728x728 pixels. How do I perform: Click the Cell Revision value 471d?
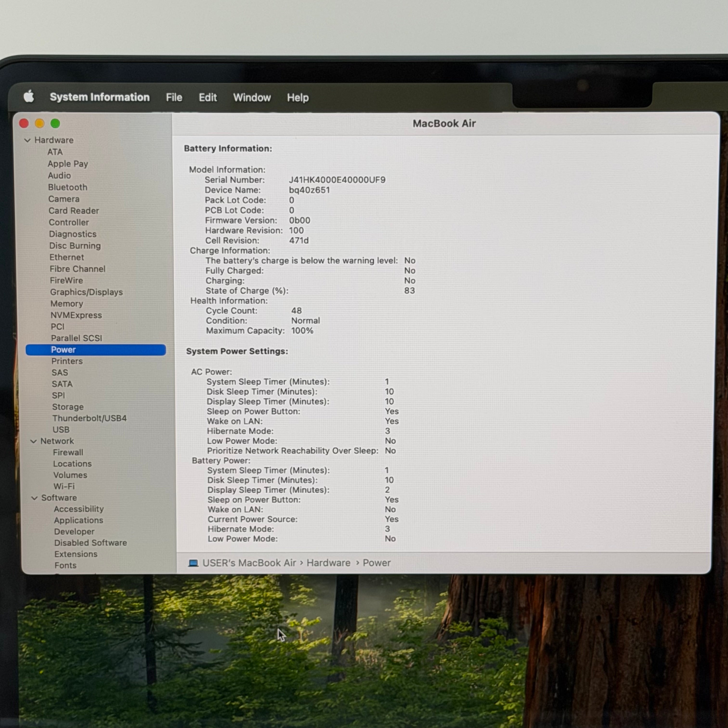[299, 241]
